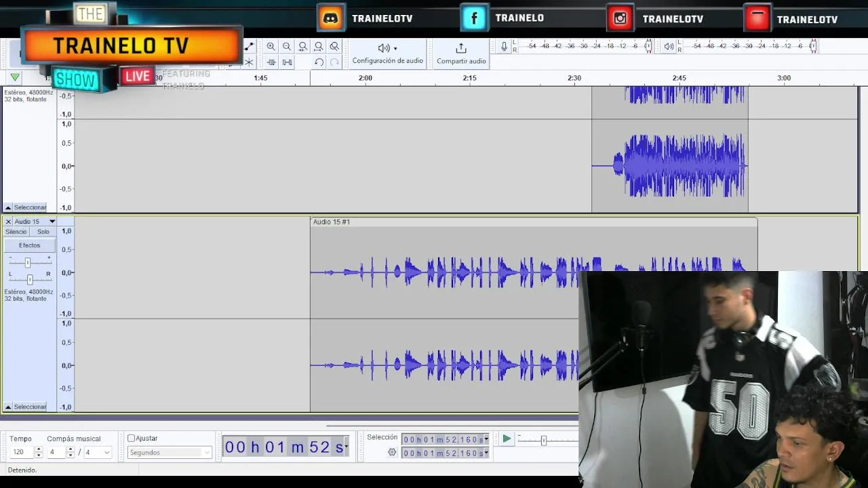Click the playback meter speaker icon

click(669, 46)
